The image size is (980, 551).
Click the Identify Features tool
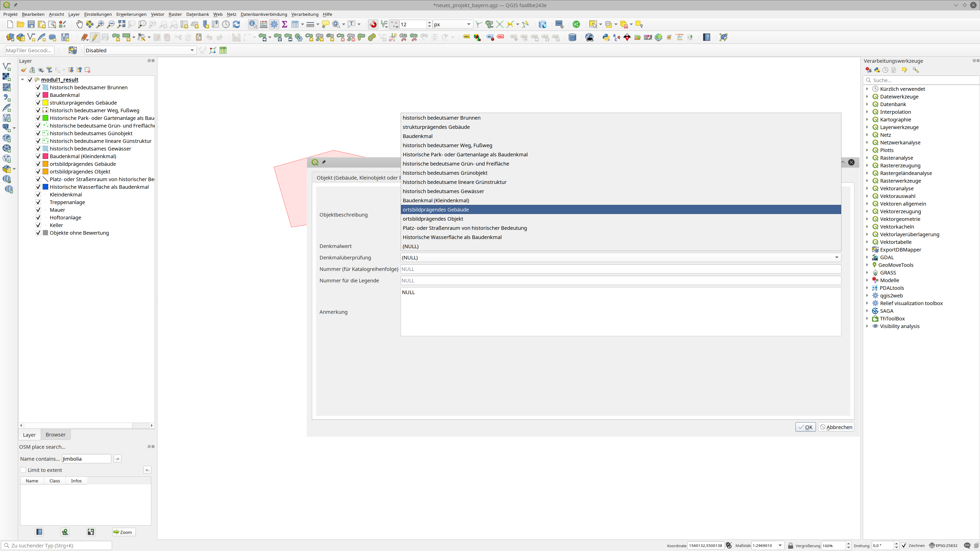tap(253, 24)
